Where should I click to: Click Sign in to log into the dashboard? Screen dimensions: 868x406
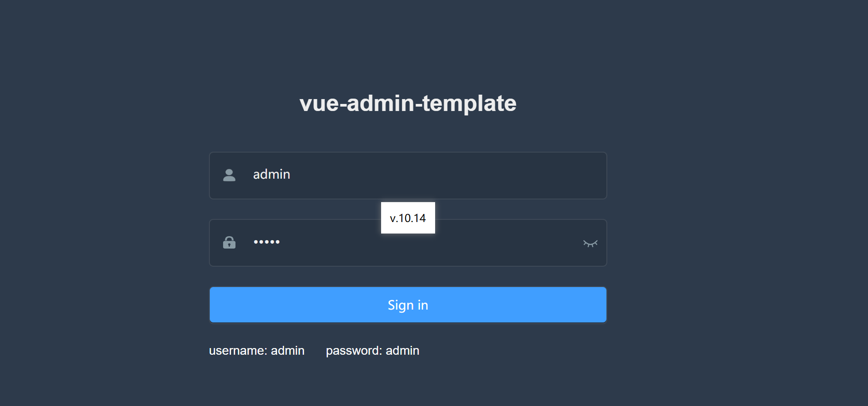pos(408,305)
